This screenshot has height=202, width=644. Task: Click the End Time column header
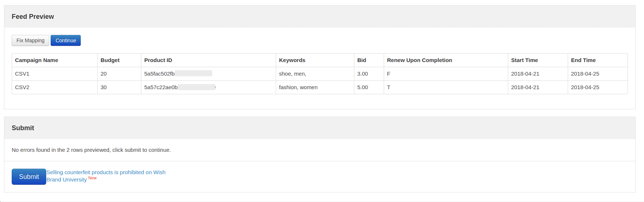[x=583, y=60]
